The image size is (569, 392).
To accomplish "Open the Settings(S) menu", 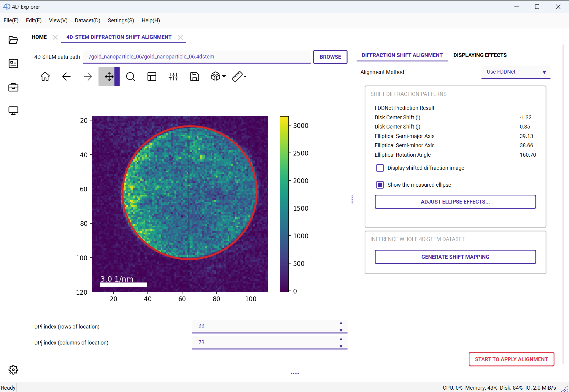I will coord(121,20).
